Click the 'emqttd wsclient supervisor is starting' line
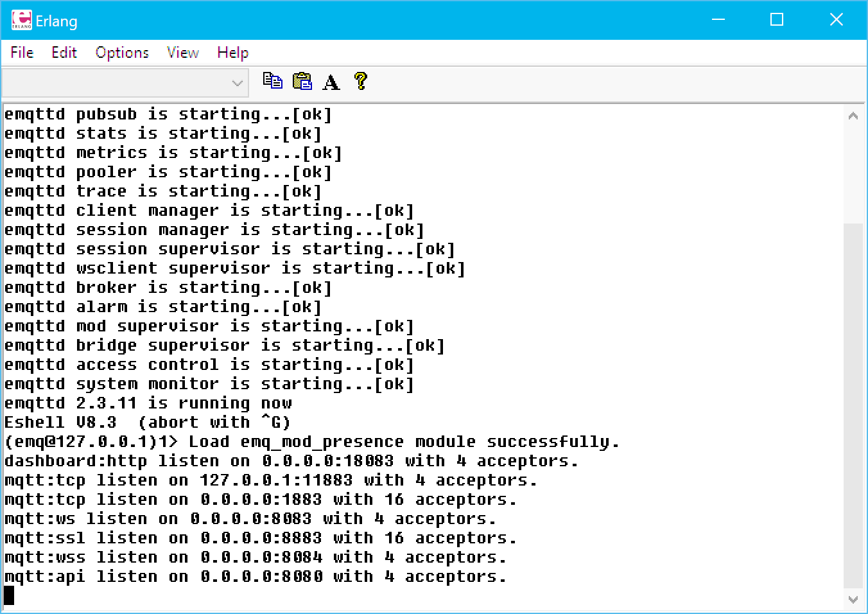The width and height of the screenshot is (868, 614). tap(235, 268)
